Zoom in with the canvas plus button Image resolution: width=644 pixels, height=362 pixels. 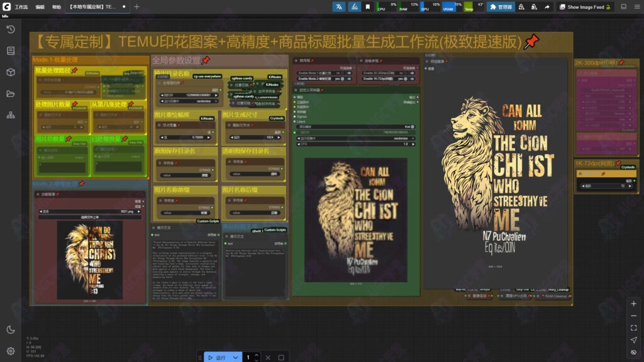point(634,304)
